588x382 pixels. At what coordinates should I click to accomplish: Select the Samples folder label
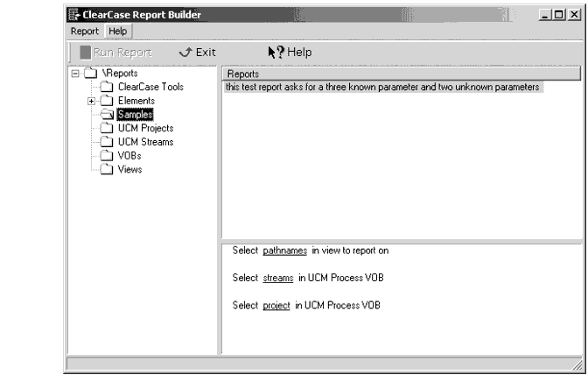coord(135,115)
